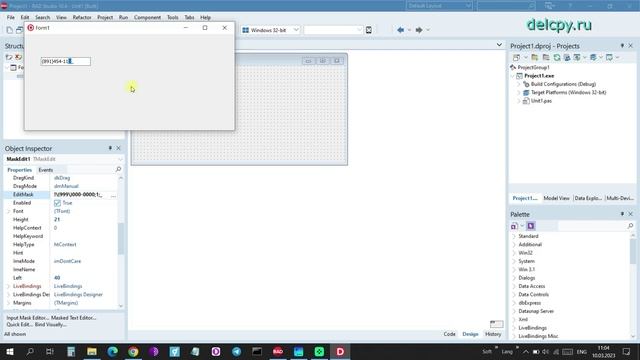Click the View icon at the start of the Projects toolbar
The height and width of the screenshot is (360, 640).
coord(516,58)
